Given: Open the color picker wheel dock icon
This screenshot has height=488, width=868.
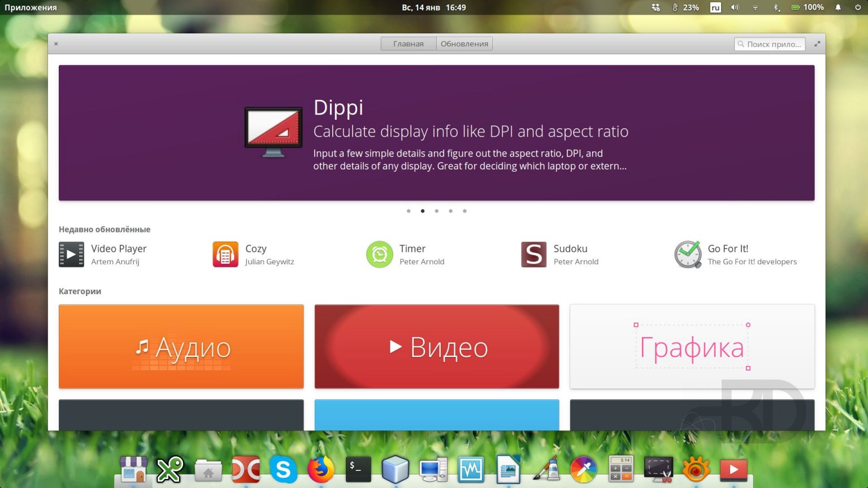Looking at the screenshot, I should 584,469.
